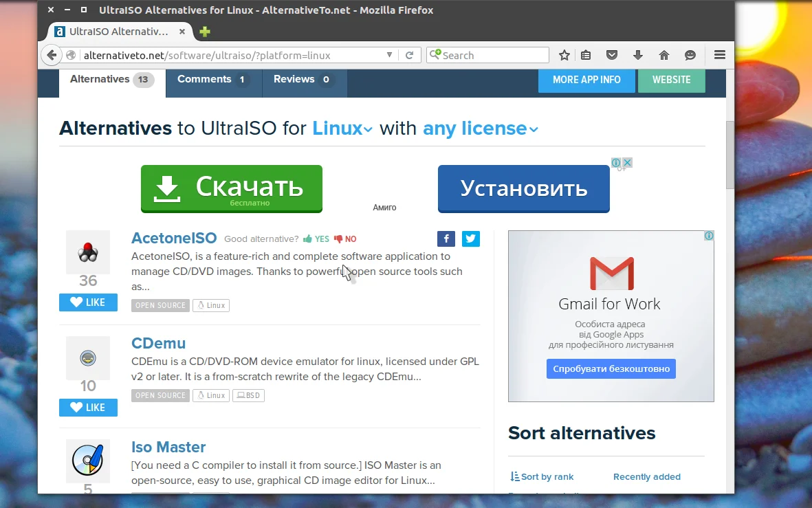Image resolution: width=812 pixels, height=508 pixels.
Task: Expand the any license dropdown
Action: [x=481, y=128]
